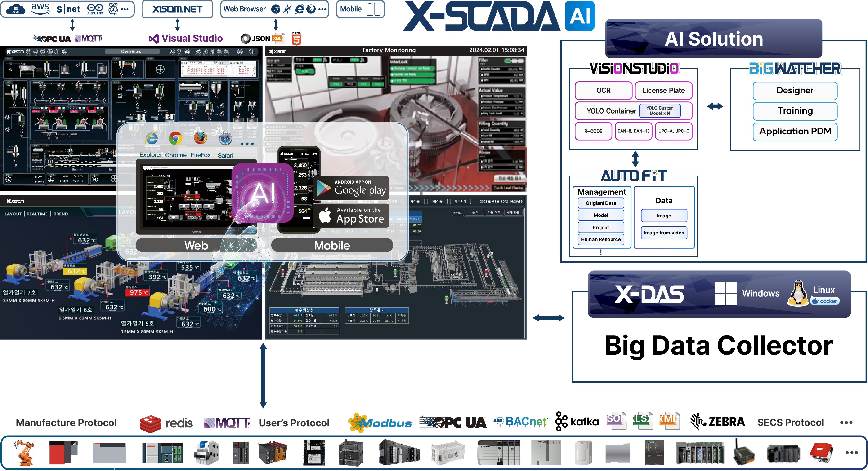This screenshot has height=471, width=868.
Task: Switch to the REALTIME tab
Action: coord(37,214)
